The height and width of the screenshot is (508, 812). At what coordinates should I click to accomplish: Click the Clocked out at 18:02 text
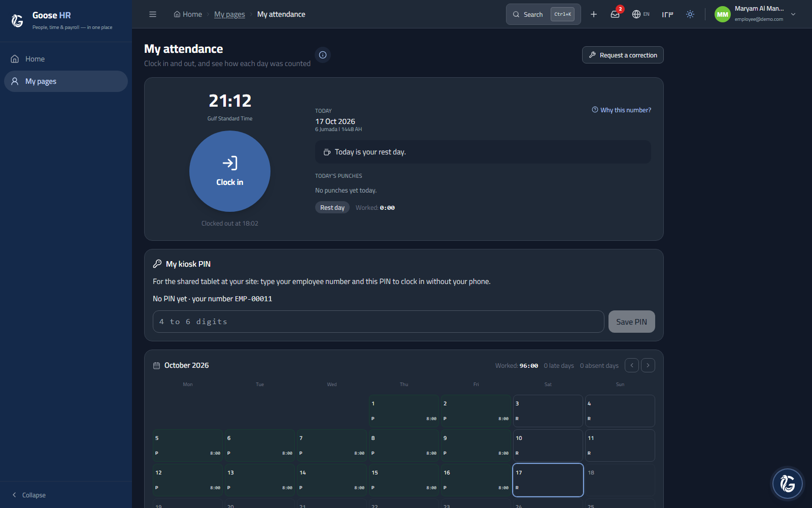point(230,224)
